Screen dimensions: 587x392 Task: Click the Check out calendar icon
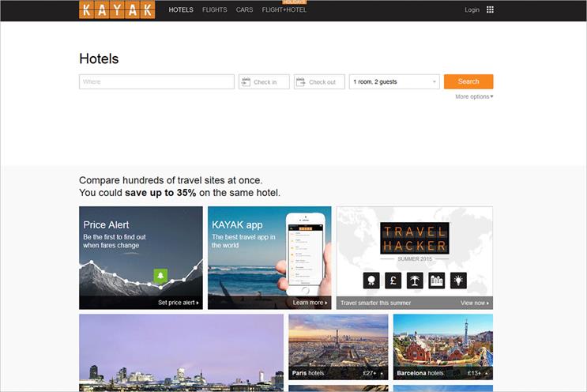click(301, 82)
